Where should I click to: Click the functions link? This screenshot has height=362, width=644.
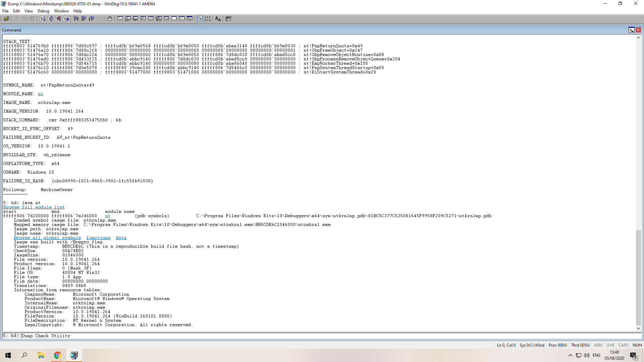pyautogui.click(x=98, y=238)
